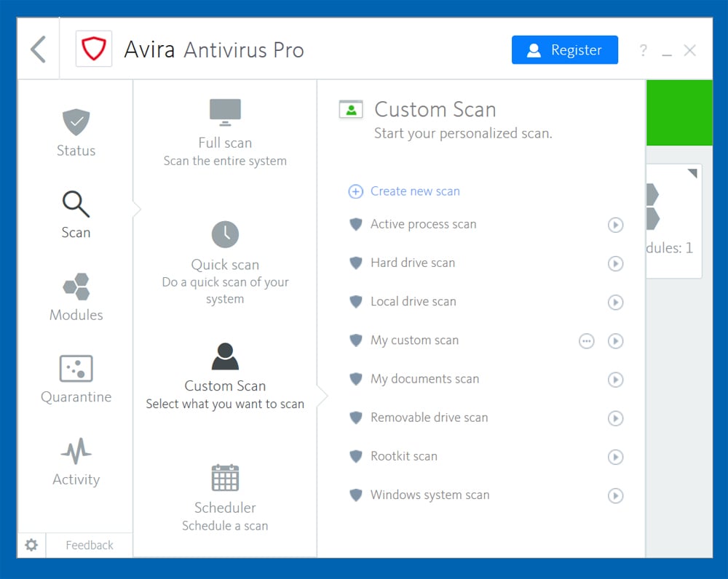
Task: Click the Avira red shield logo
Action: point(94,49)
